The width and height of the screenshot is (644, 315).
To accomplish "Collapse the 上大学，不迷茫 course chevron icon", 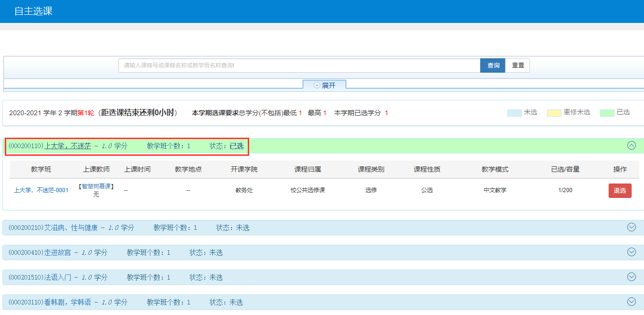I will [631, 146].
